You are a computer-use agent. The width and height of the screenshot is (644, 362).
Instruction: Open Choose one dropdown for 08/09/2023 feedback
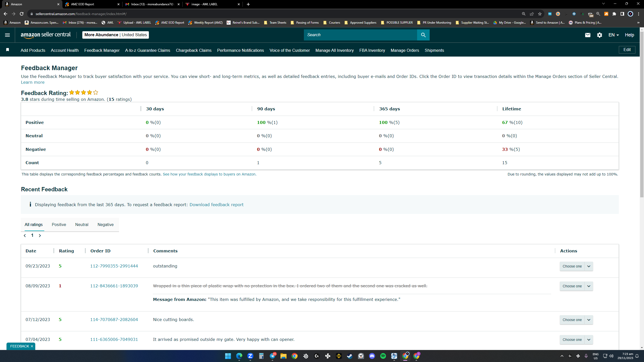[576, 286]
